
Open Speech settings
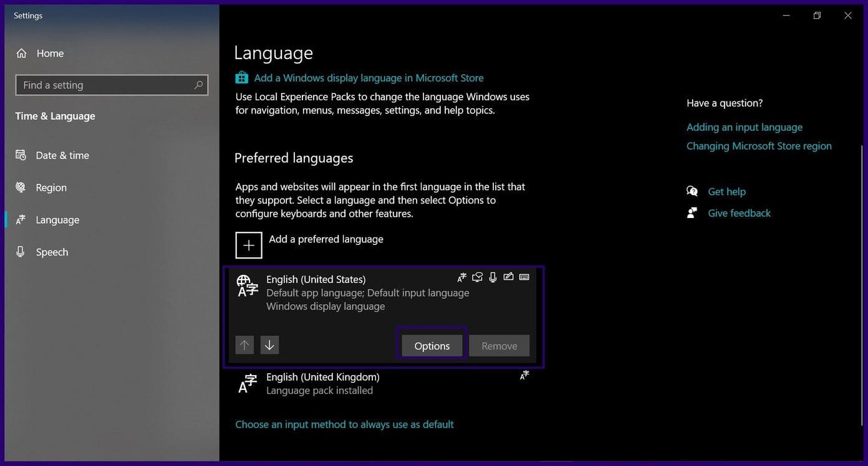(x=52, y=252)
